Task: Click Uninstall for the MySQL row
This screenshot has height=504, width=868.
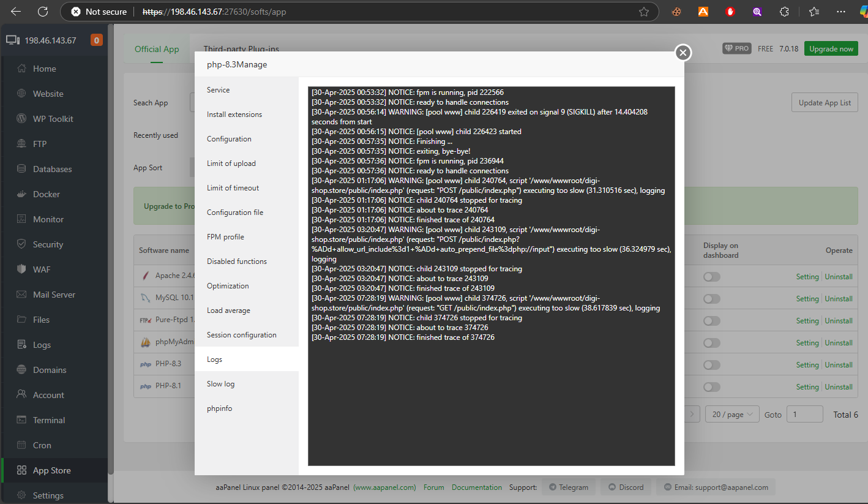Action: click(x=838, y=299)
